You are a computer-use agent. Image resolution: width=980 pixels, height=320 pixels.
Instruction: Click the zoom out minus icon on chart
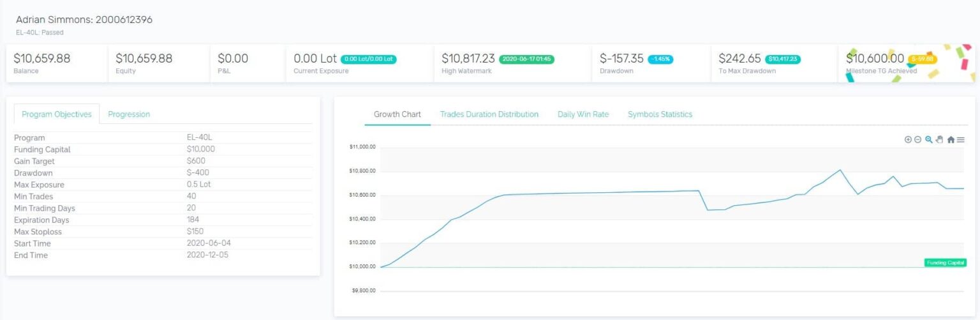tap(918, 140)
